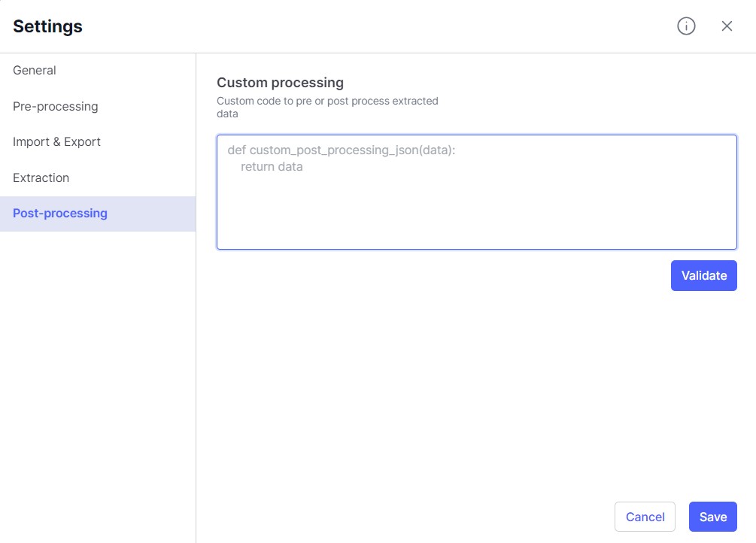
Task: Close the Settings dialog with the X icon
Action: pos(727,26)
